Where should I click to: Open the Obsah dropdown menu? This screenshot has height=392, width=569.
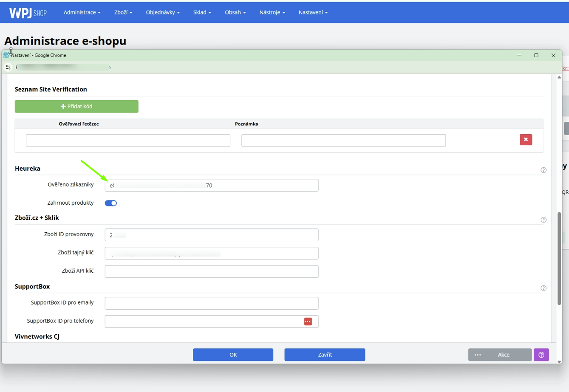[x=235, y=12]
